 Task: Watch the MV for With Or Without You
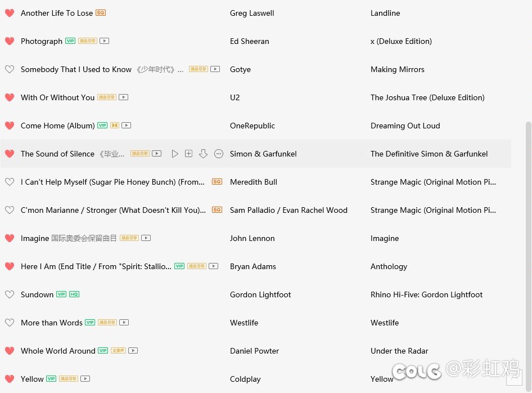click(x=123, y=97)
